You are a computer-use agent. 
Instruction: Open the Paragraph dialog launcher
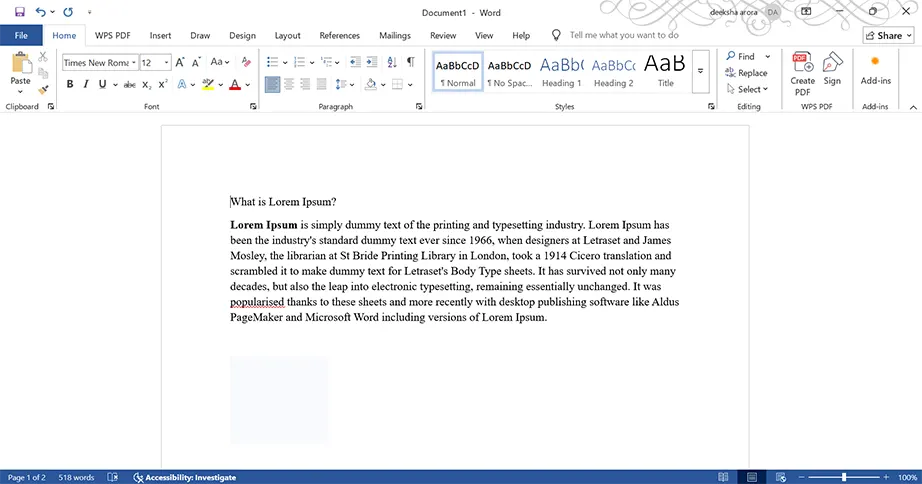pyautogui.click(x=419, y=106)
